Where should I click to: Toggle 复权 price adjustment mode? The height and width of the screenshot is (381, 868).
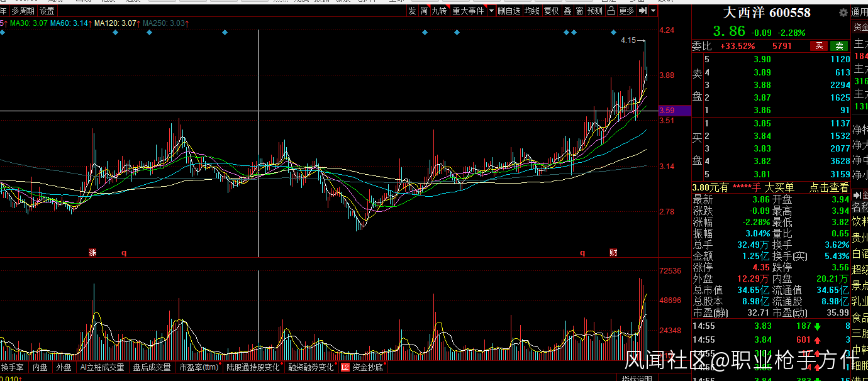tap(551, 11)
